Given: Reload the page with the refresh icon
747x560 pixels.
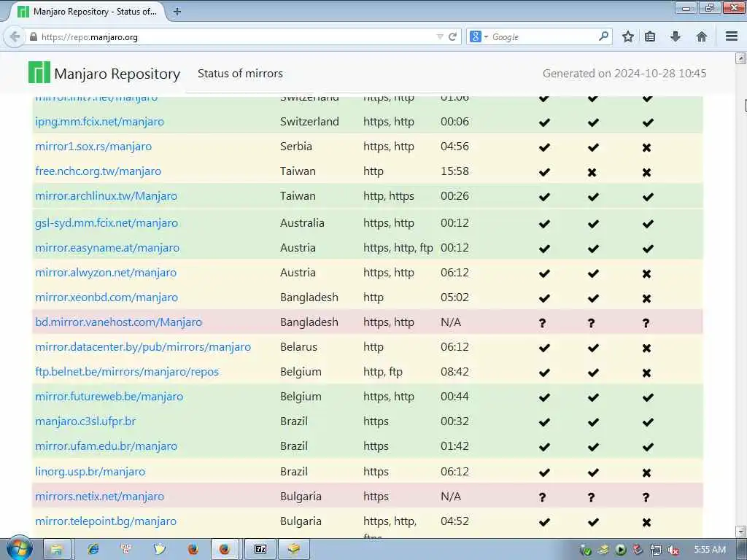Looking at the screenshot, I should click(452, 36).
